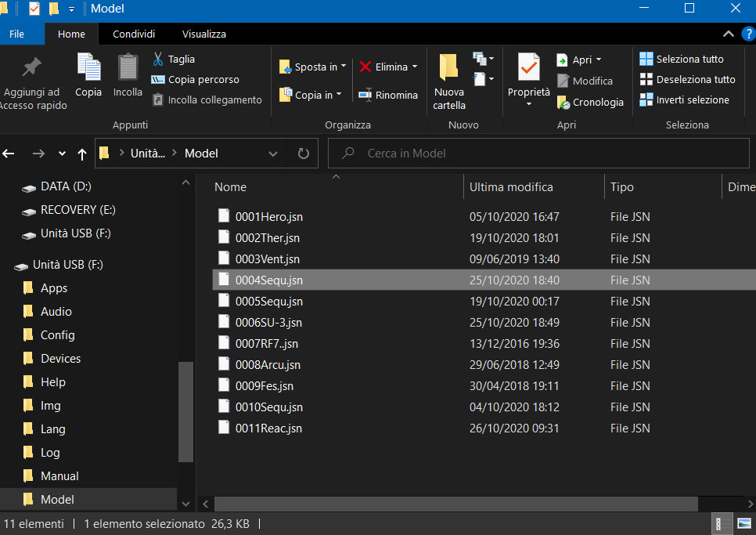Click the Taglia scissors icon
Image resolution: width=756 pixels, height=535 pixels.
[157, 59]
